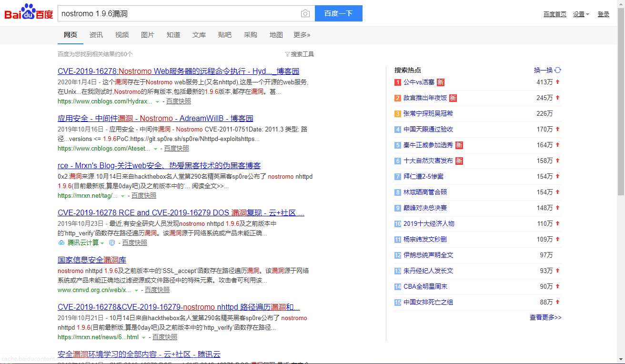Screen dimensions: 625x364
Task: Open hot search 杨宗纬发文秒删
Action: coord(425,240)
